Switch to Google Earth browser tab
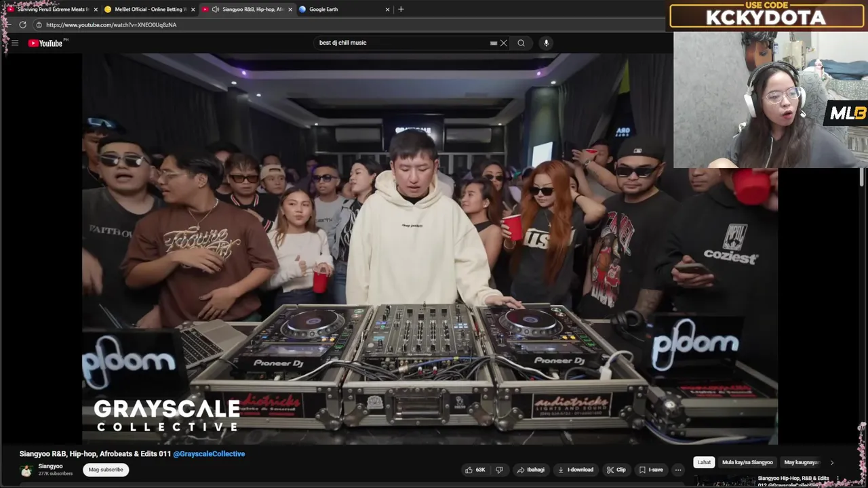The image size is (868, 488). click(x=342, y=9)
